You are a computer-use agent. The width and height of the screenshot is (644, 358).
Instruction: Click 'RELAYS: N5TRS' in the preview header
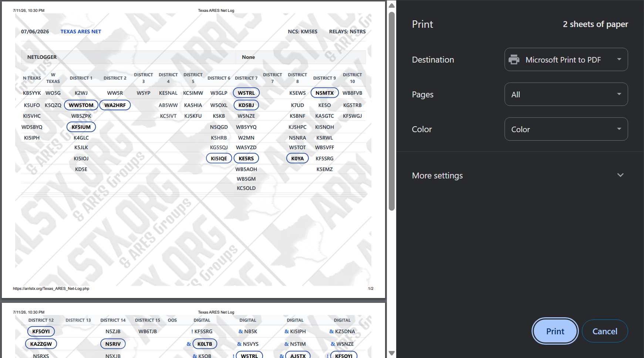coord(347,31)
